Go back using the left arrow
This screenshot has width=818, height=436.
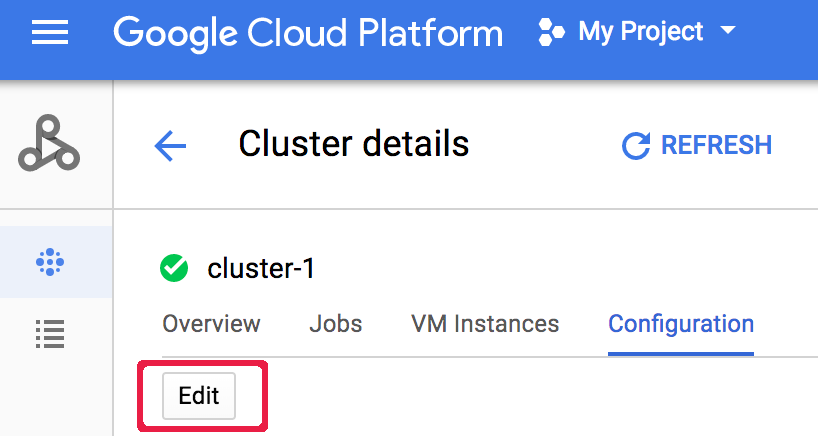[x=170, y=146]
